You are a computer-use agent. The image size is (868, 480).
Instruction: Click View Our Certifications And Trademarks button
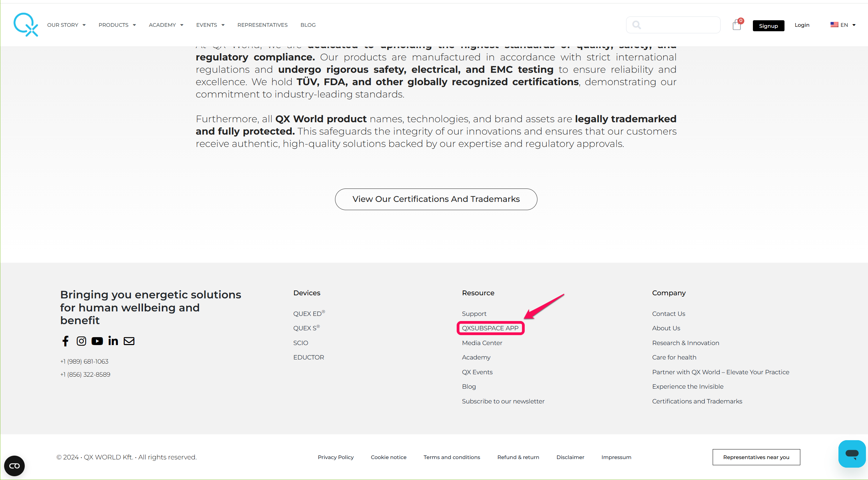pyautogui.click(x=436, y=199)
